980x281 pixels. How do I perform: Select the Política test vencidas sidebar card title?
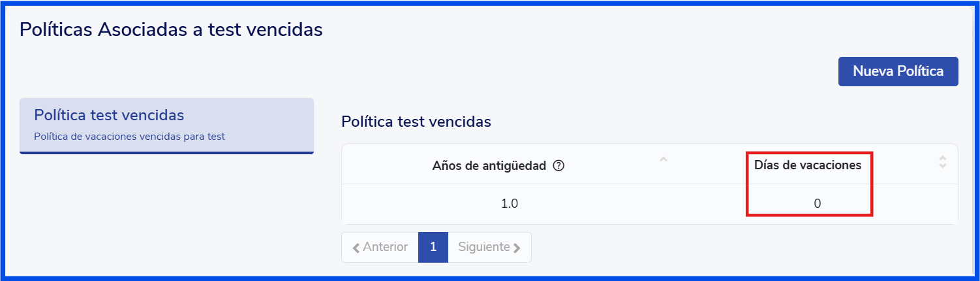click(109, 116)
